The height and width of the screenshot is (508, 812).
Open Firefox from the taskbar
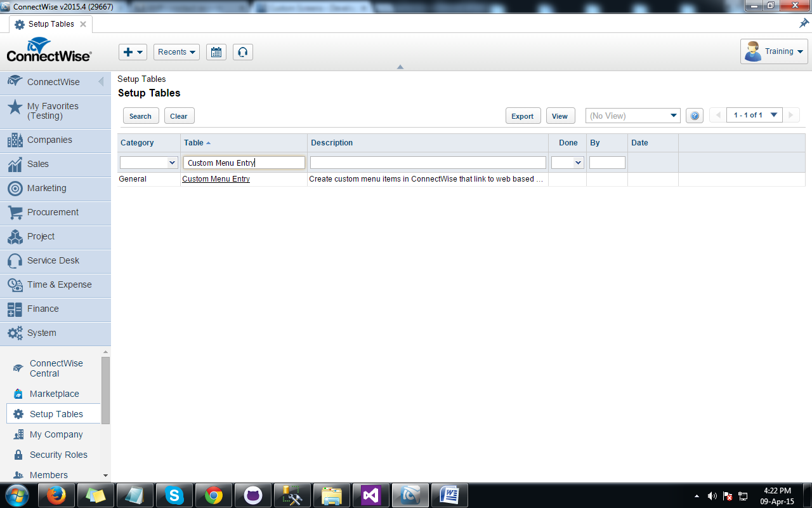point(56,495)
